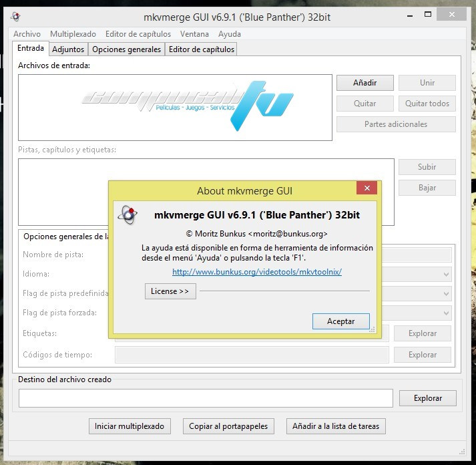Click the Destino del archivo creado field
The height and width of the screenshot is (465, 476).
coord(206,398)
